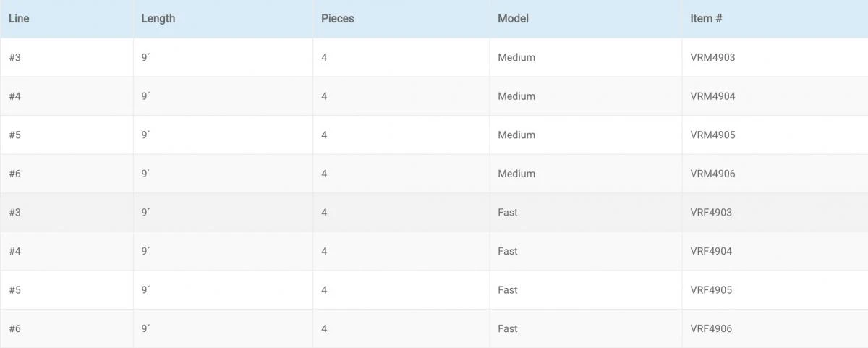Click item number VRM4905
This screenshot has width=868, height=348.
pyautogui.click(x=712, y=135)
